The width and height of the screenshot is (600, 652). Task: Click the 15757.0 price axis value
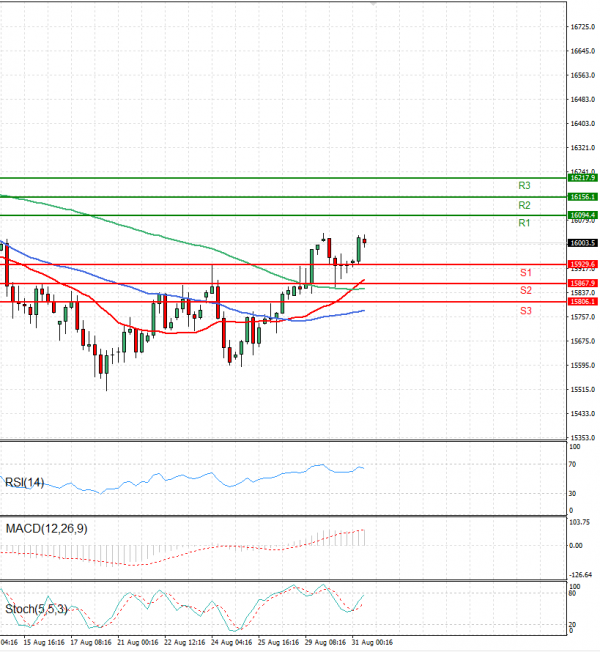pos(583,317)
